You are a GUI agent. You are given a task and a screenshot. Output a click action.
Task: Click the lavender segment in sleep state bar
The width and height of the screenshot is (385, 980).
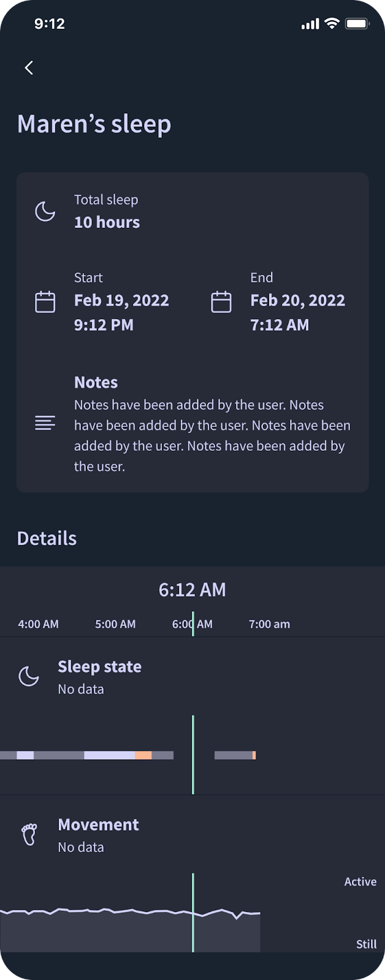pos(109,755)
